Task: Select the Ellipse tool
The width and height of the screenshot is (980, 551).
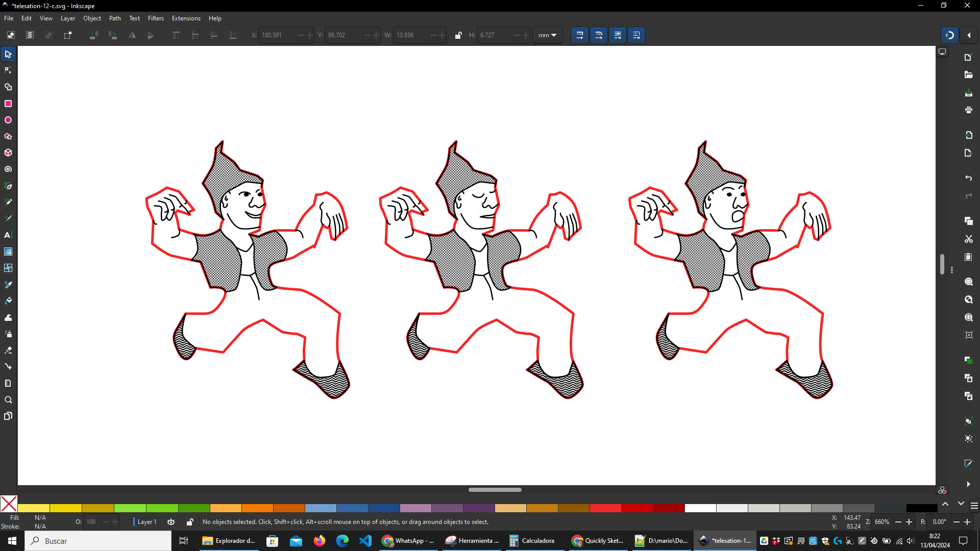Action: (8, 120)
